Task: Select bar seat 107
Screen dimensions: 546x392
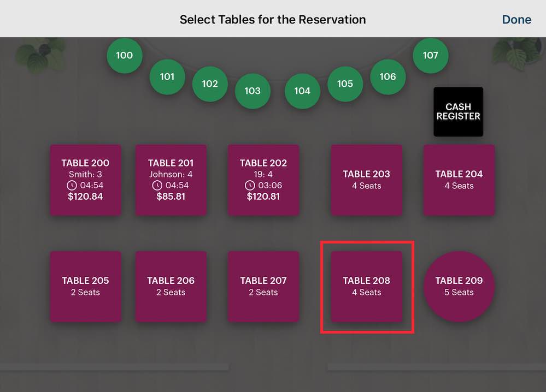Action: point(430,55)
